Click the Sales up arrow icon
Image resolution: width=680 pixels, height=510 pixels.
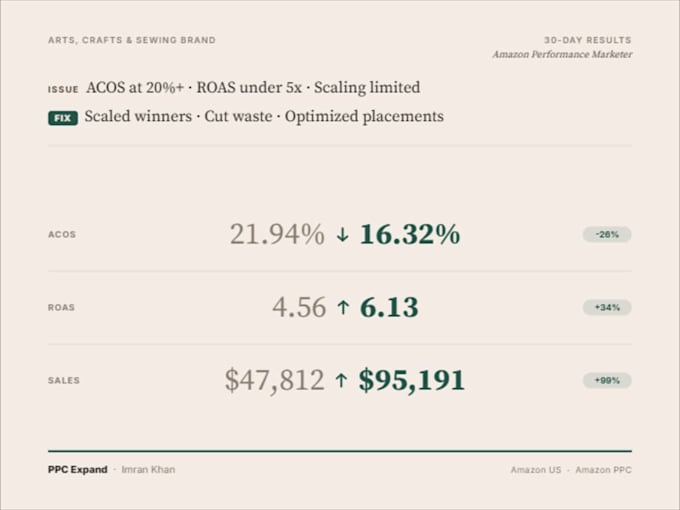[x=341, y=380]
